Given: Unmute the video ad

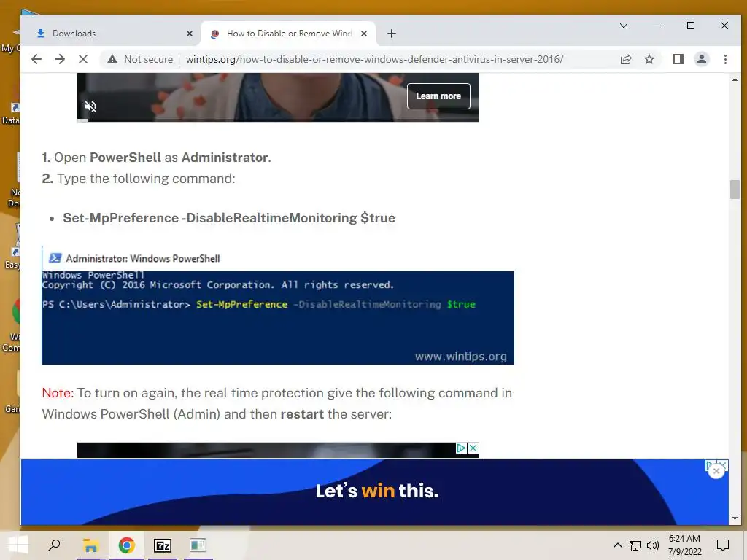Looking at the screenshot, I should point(90,106).
